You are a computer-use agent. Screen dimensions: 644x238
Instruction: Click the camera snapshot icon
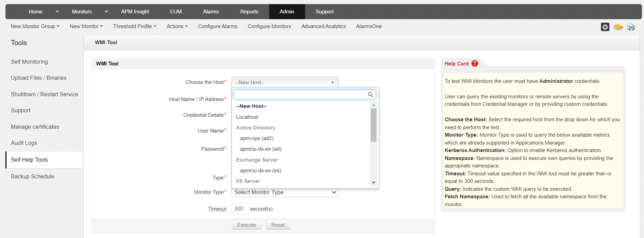pos(605,27)
